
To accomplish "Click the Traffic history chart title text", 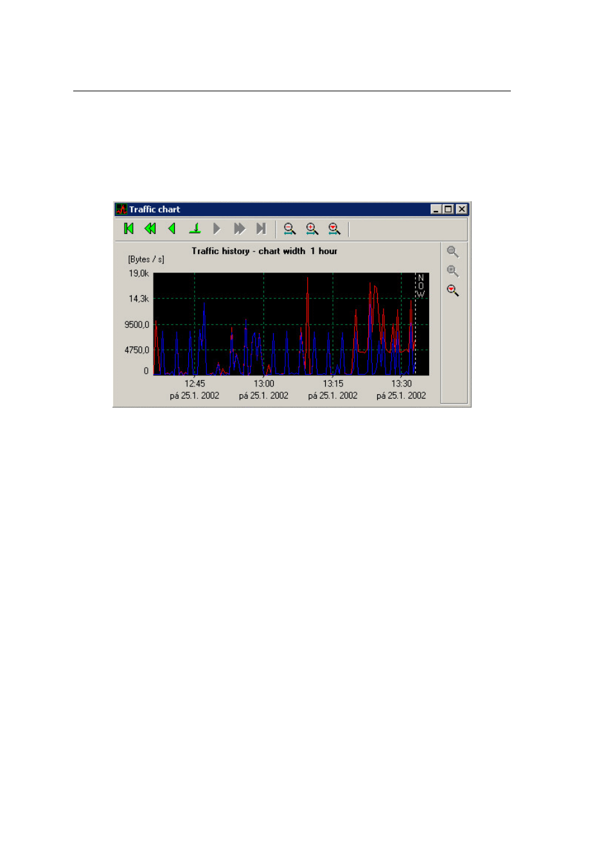I will tap(264, 251).
